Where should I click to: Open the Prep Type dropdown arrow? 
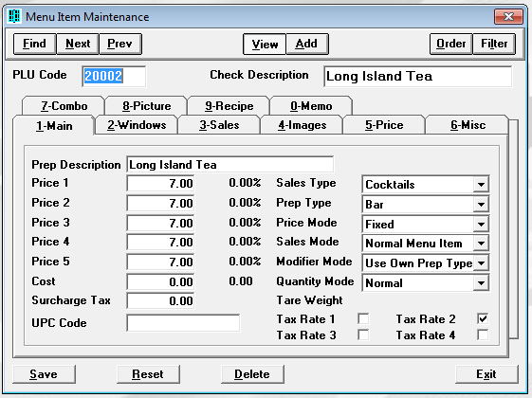point(481,205)
